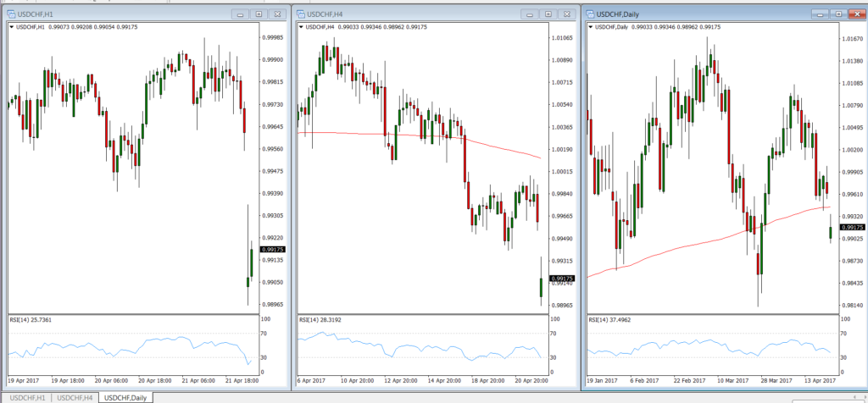The height and width of the screenshot is (403, 868).
Task: Close the USDCHF,H4 chart window
Action: 566,14
